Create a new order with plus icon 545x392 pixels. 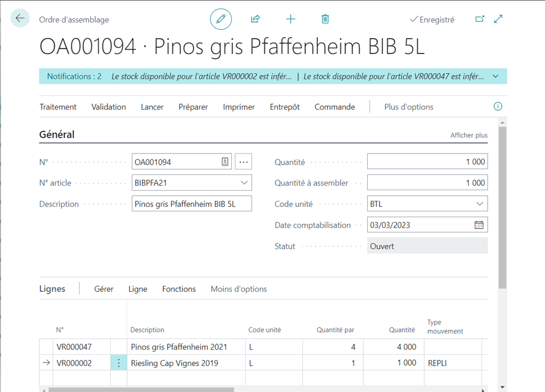[291, 19]
